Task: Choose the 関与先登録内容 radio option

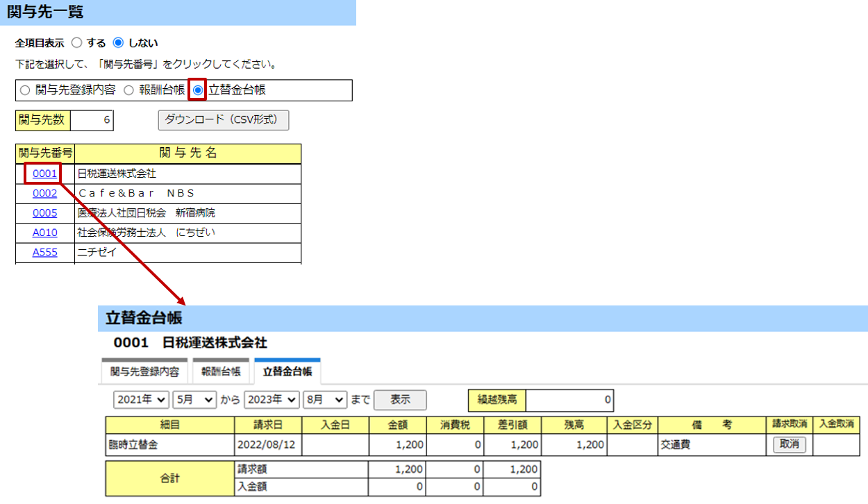Action: [x=25, y=90]
